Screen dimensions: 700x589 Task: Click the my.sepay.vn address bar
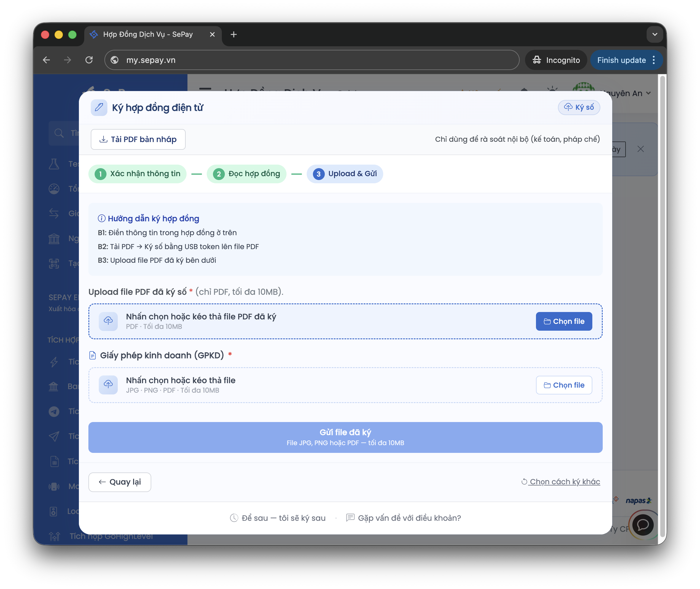[x=312, y=60]
